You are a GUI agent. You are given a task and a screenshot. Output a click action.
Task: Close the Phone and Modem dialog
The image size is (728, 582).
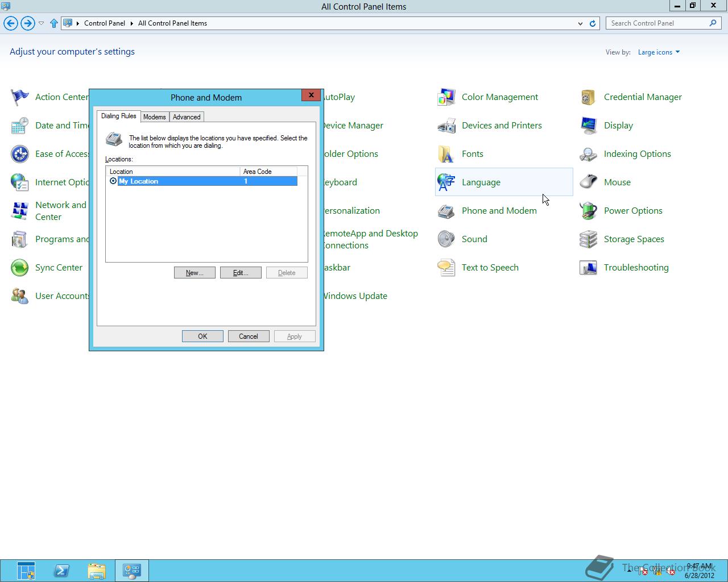coord(311,95)
